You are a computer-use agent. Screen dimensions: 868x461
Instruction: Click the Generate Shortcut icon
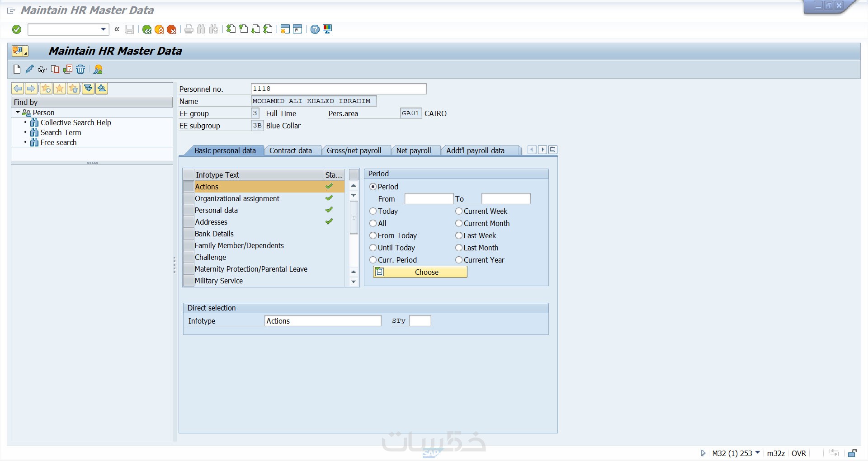click(297, 29)
